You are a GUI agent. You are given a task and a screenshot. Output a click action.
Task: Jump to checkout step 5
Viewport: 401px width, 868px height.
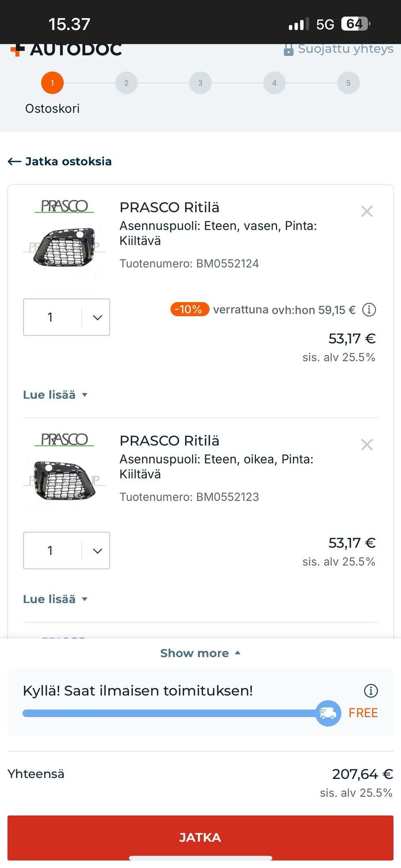coord(348,83)
